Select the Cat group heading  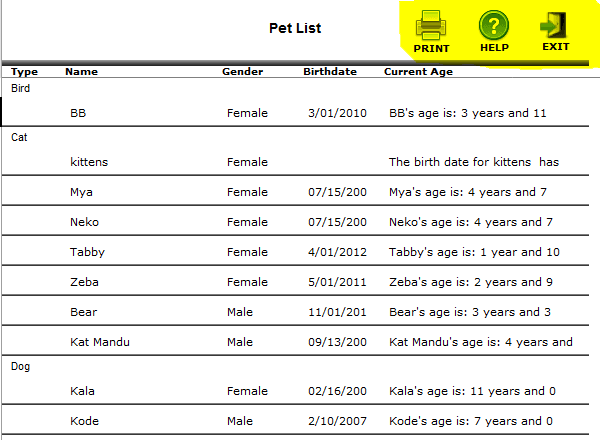point(19,137)
